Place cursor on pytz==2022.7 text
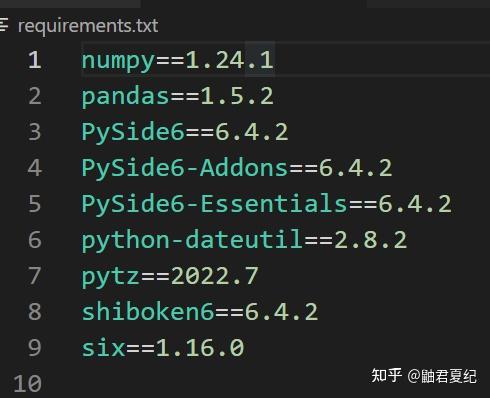The height and width of the screenshot is (398, 490). (170, 276)
